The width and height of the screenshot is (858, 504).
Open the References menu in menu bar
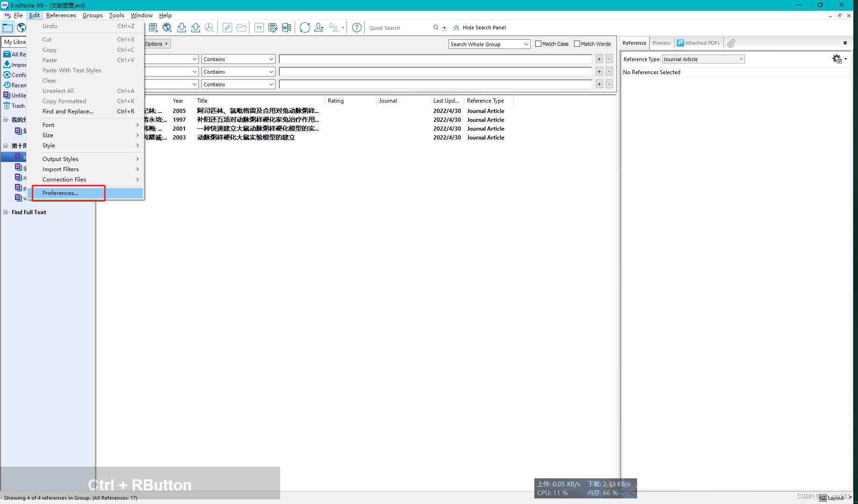tap(61, 15)
